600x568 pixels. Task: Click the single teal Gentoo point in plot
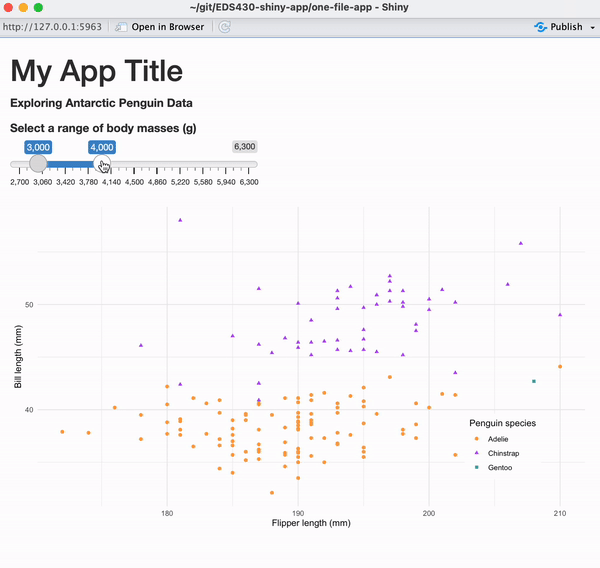click(x=534, y=381)
